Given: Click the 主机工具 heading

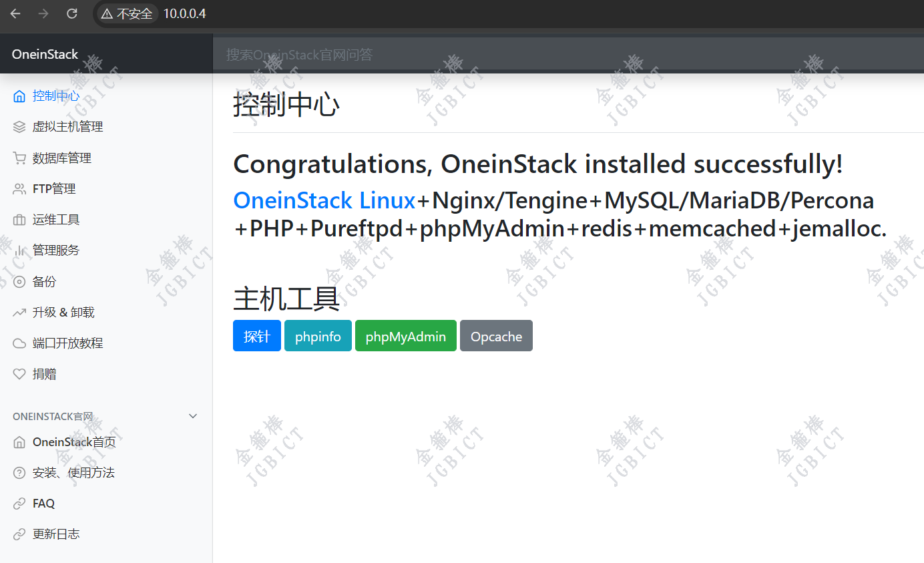Looking at the screenshot, I should [x=286, y=299].
